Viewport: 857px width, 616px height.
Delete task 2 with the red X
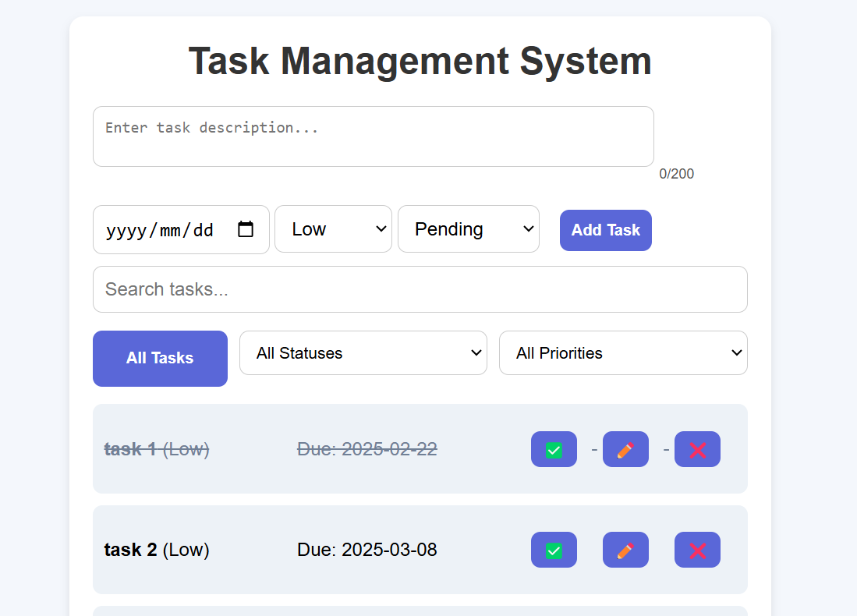697,550
